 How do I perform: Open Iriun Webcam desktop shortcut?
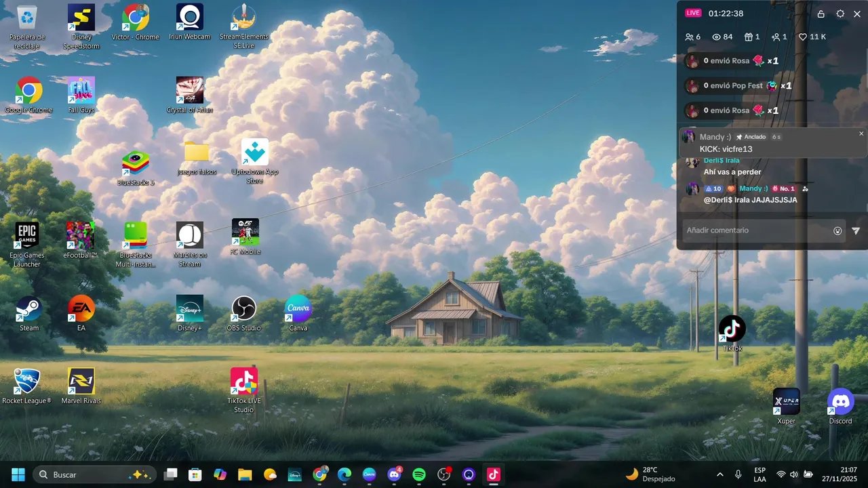coord(190,22)
